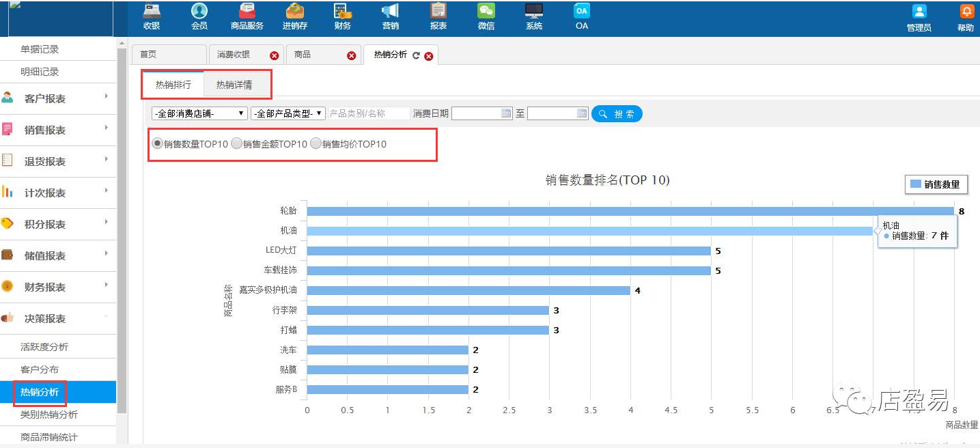The height and width of the screenshot is (448, 980).
Task: Expand the 客户报表 menu arrow
Action: [x=107, y=97]
